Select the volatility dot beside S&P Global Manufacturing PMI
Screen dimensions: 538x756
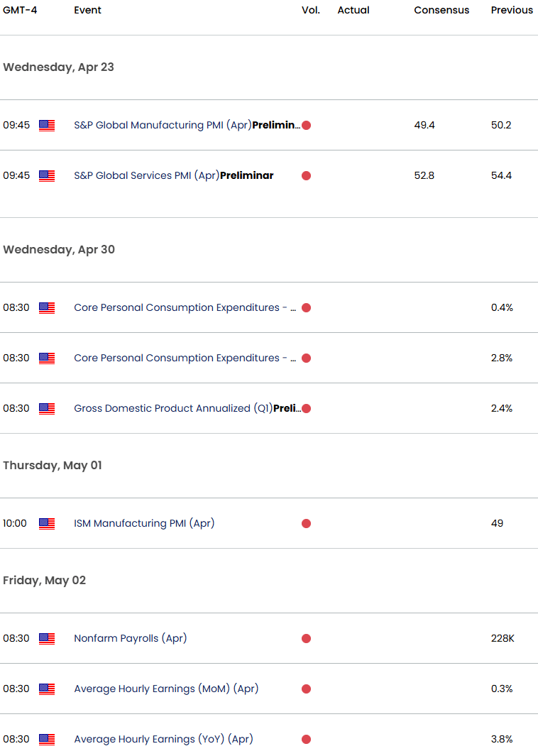(306, 125)
